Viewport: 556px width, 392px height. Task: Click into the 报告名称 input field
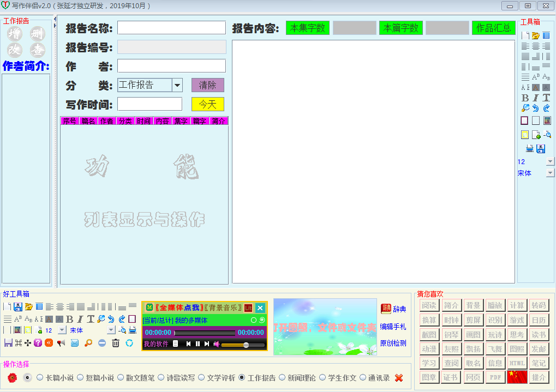[x=171, y=28]
